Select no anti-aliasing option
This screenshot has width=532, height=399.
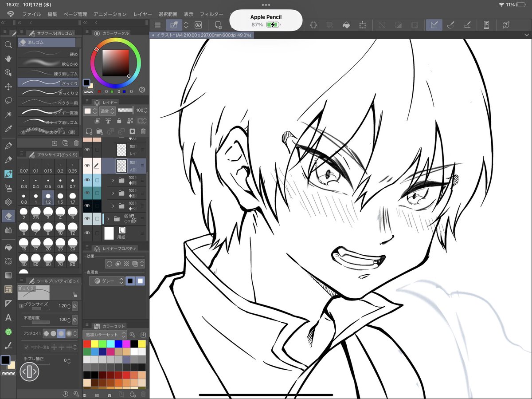click(x=46, y=333)
